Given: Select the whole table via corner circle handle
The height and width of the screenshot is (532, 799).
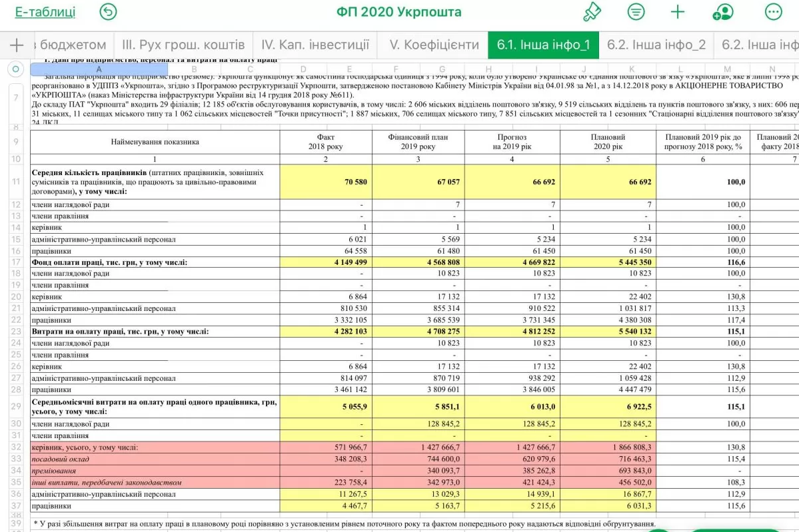Looking at the screenshot, I should [15, 69].
